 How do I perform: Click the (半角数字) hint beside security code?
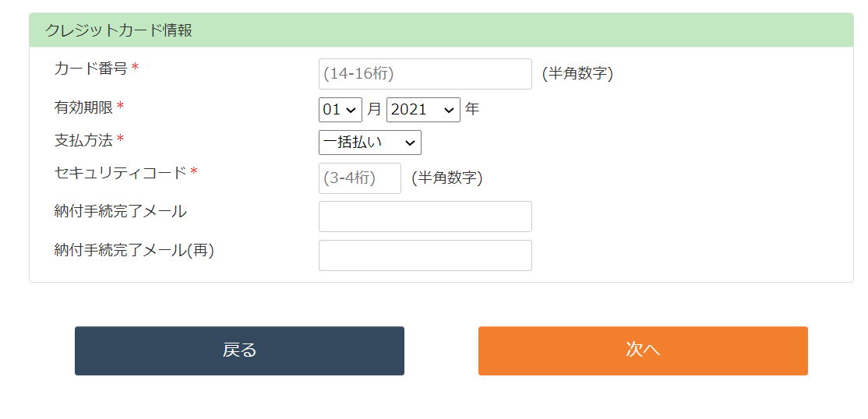click(x=447, y=178)
